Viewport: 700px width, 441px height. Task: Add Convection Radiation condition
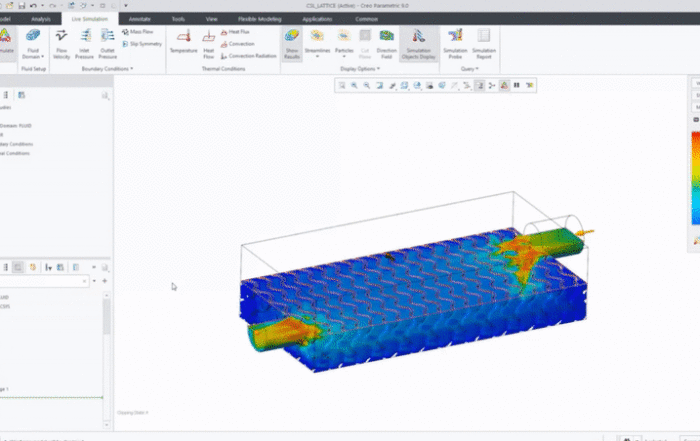pos(249,56)
